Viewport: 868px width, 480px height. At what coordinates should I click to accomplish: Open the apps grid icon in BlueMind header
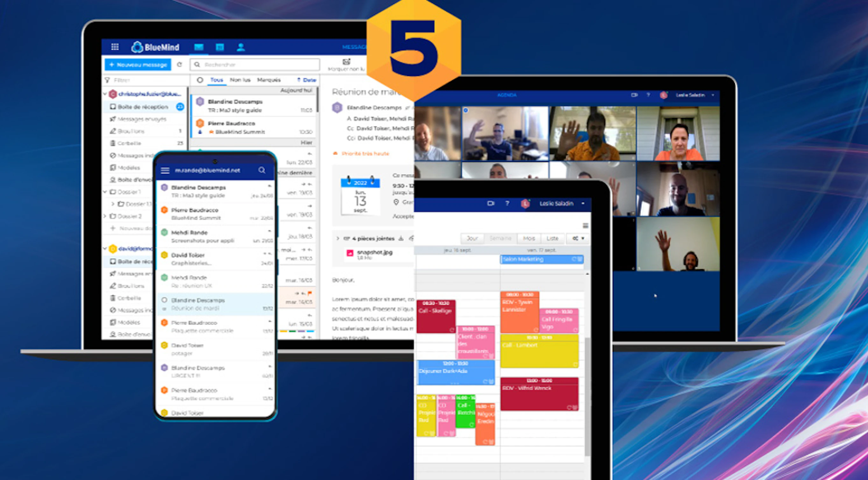point(115,47)
